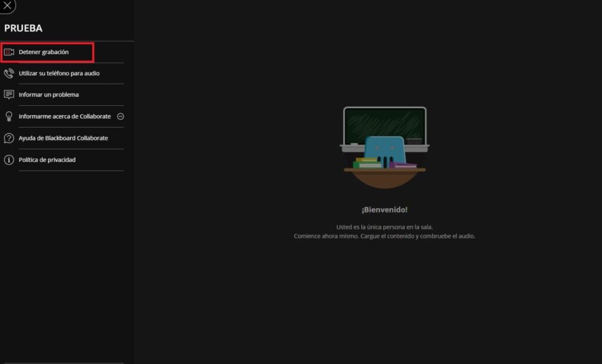
Task: Stop recording via Detener grabación label
Action: pyautogui.click(x=44, y=52)
